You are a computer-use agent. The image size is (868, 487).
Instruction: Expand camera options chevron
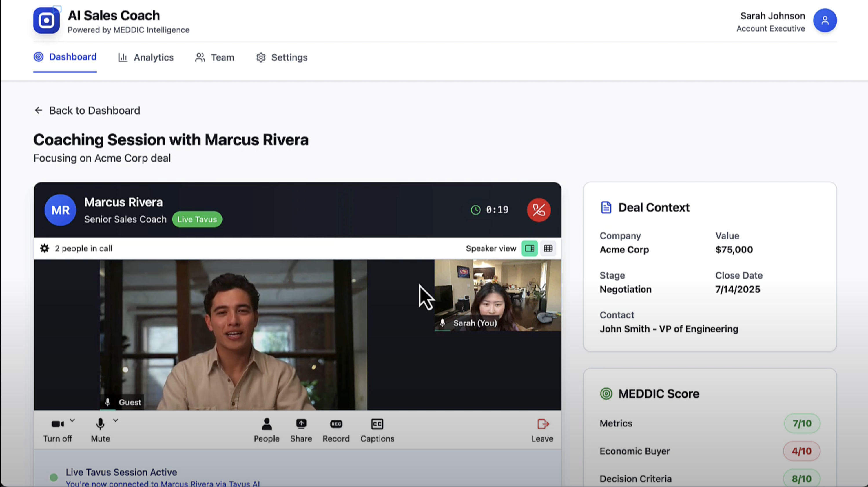coord(72,420)
